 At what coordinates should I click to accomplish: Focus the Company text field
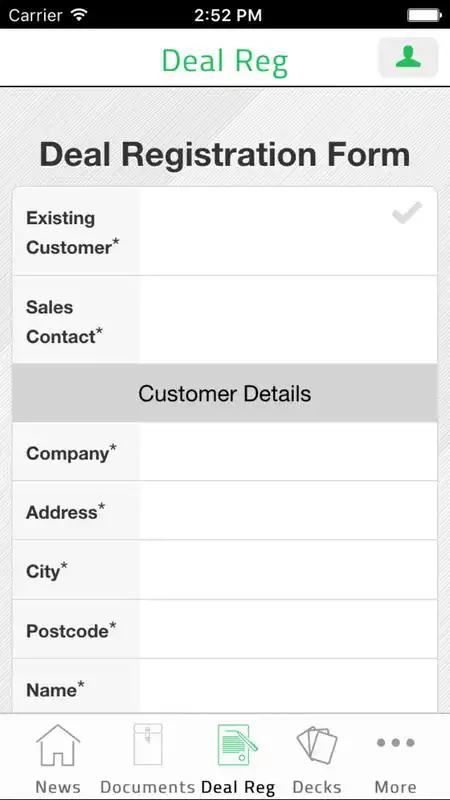pyautogui.click(x=288, y=452)
